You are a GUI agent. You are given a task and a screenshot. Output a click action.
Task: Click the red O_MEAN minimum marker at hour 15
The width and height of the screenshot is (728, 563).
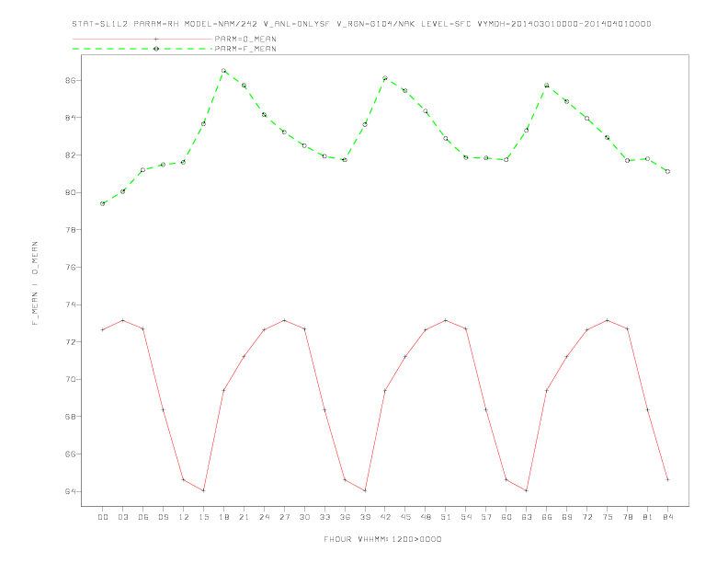click(x=203, y=490)
